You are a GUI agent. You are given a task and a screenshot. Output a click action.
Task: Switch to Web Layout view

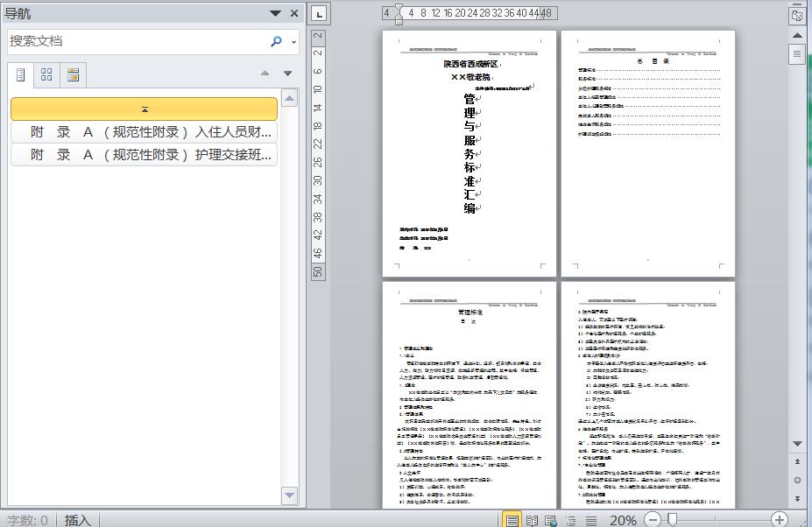(x=550, y=520)
